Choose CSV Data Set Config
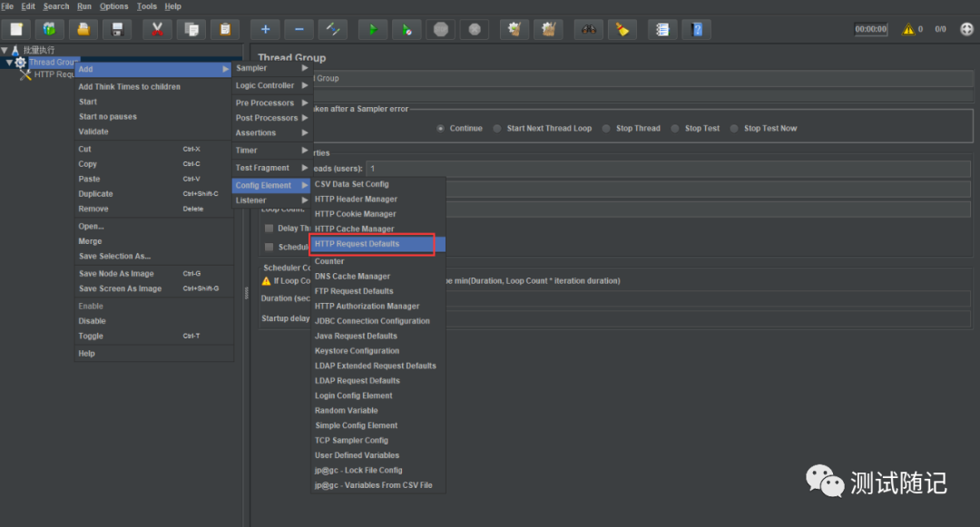Image resolution: width=980 pixels, height=527 pixels. click(352, 184)
